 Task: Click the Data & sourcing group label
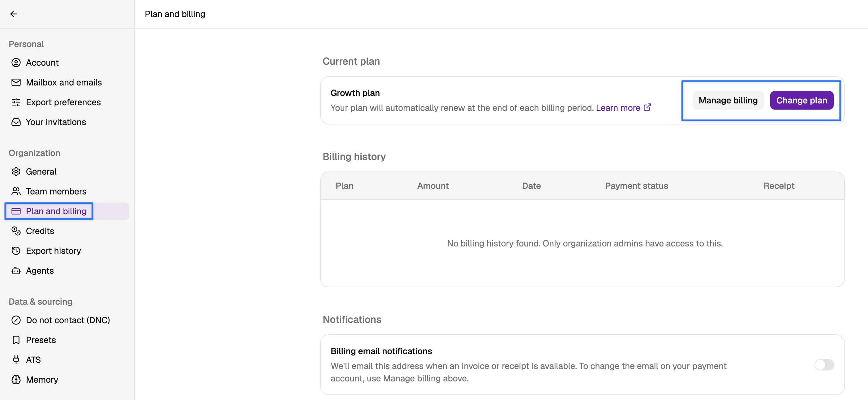(41, 301)
